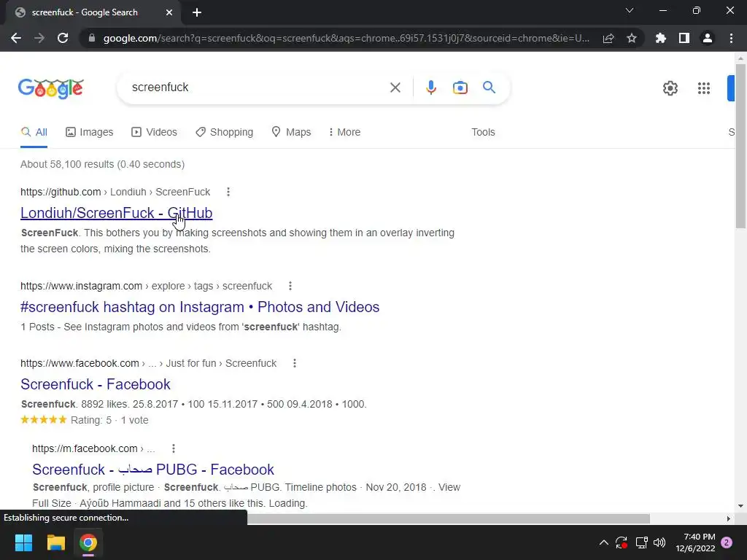Click the search input field
The height and width of the screenshot is (560, 747).
[255, 87]
